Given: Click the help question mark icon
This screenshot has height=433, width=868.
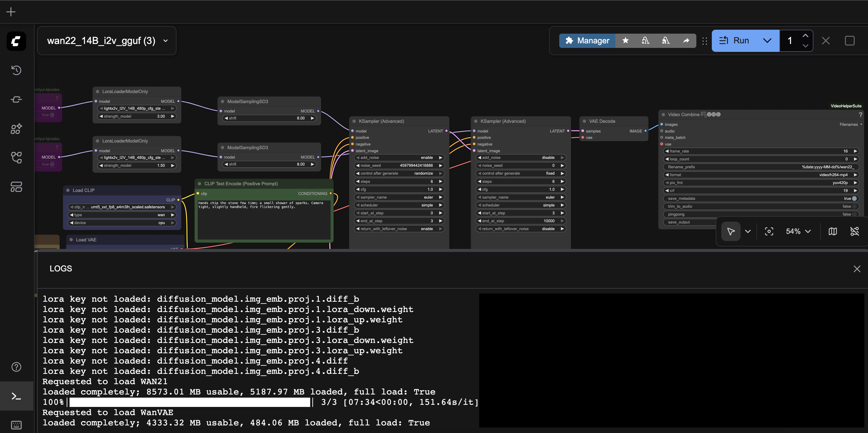Looking at the screenshot, I should [16, 367].
